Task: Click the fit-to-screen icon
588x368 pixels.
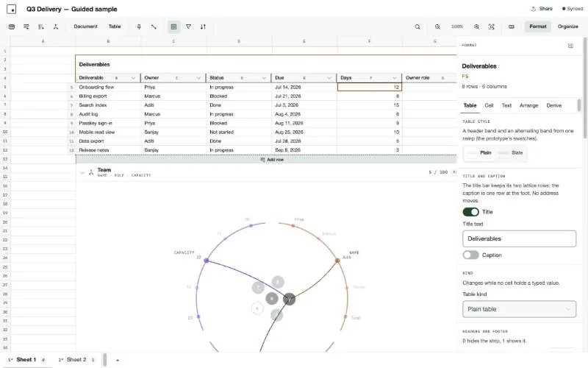Action: tap(491, 26)
